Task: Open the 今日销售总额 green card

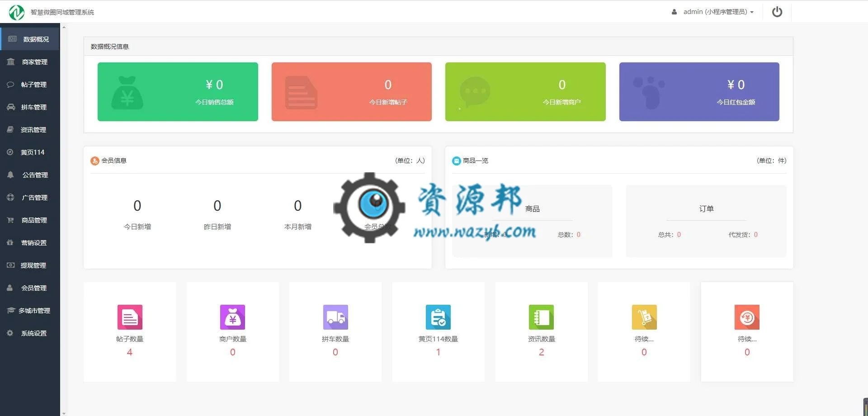Action: click(x=178, y=92)
